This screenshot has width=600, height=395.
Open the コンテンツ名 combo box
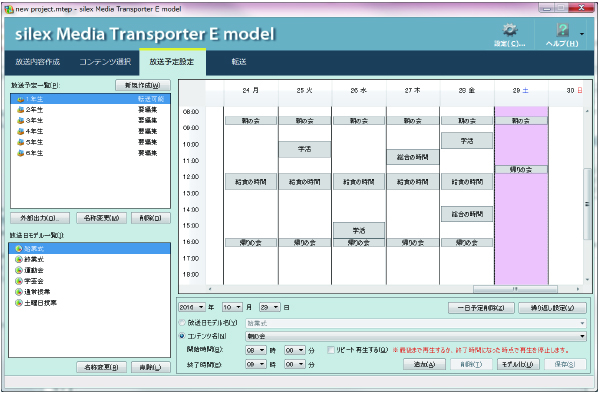pos(416,336)
